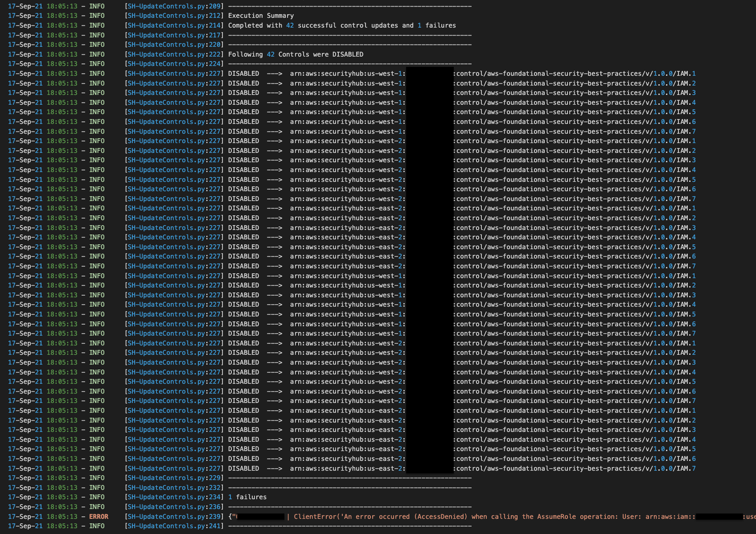Screen dimensions: 756x534
Task: Click the [SH-UpdateControls.py:236] source reference
Action: 174,507
